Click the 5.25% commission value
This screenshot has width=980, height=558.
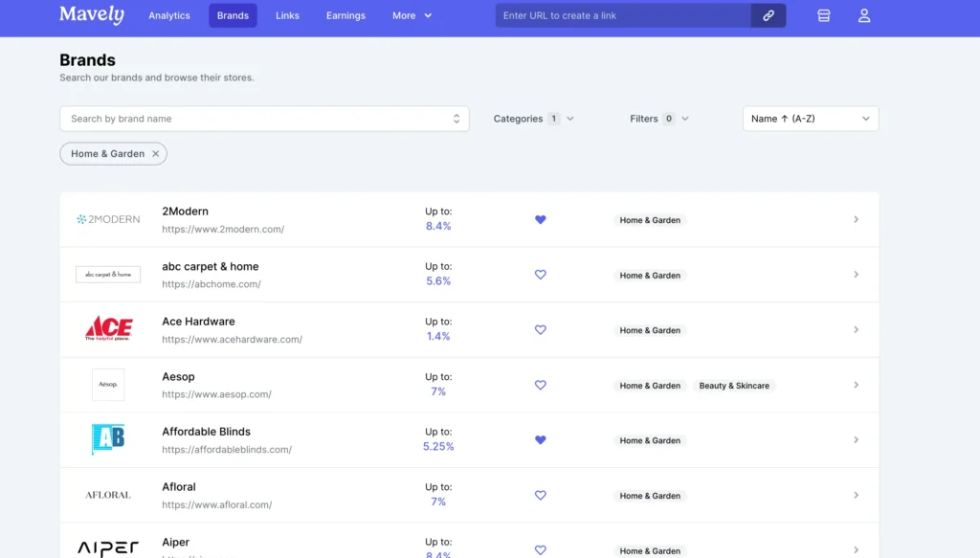[x=438, y=447]
